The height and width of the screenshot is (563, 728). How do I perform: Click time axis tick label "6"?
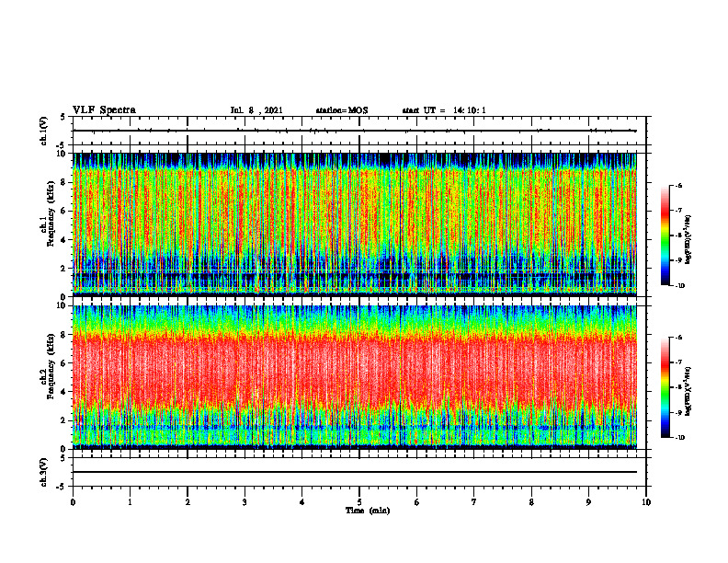coord(417,502)
